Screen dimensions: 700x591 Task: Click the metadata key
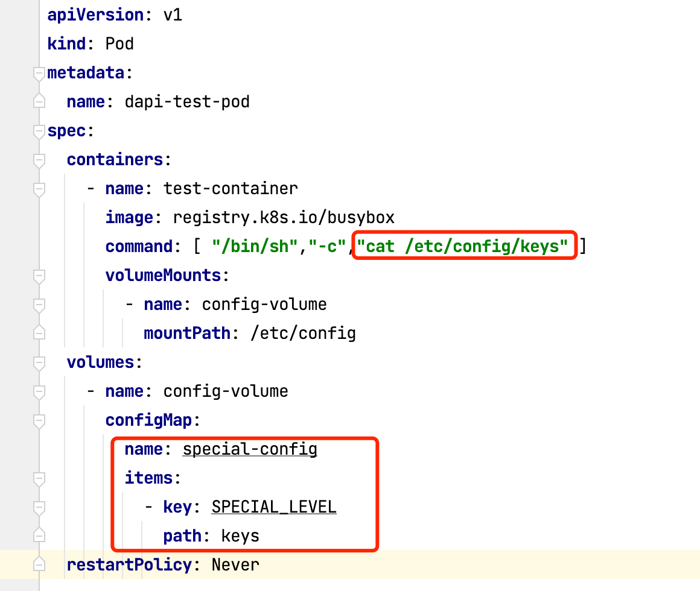pos(86,73)
